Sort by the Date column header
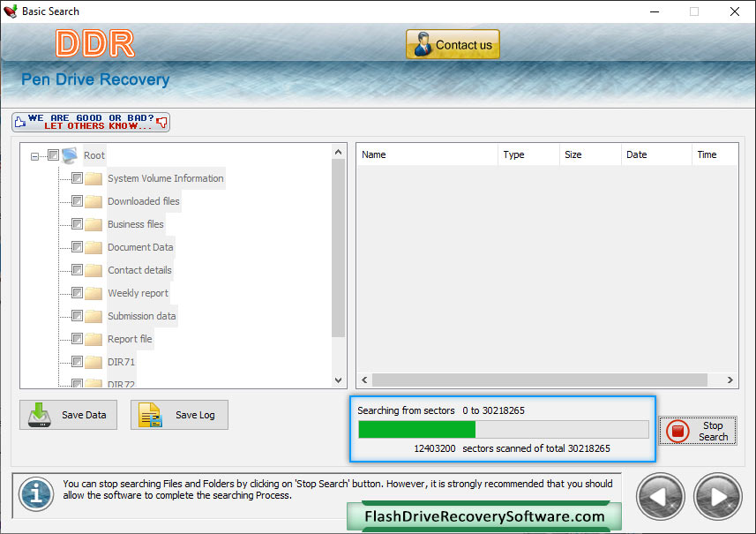The height and width of the screenshot is (534, 756). [656, 154]
